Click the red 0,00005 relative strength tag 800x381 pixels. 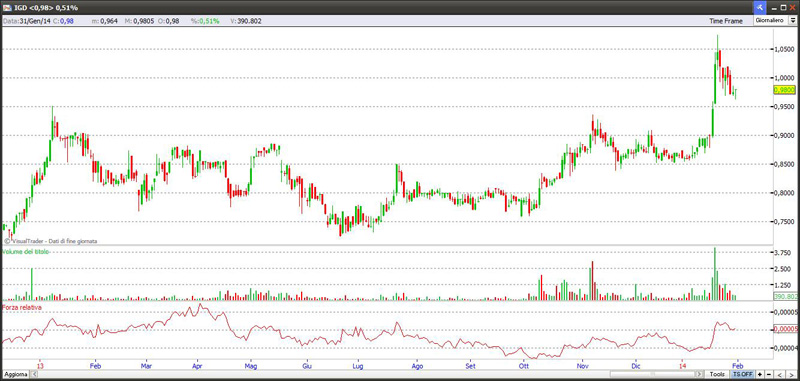pyautogui.click(x=786, y=329)
